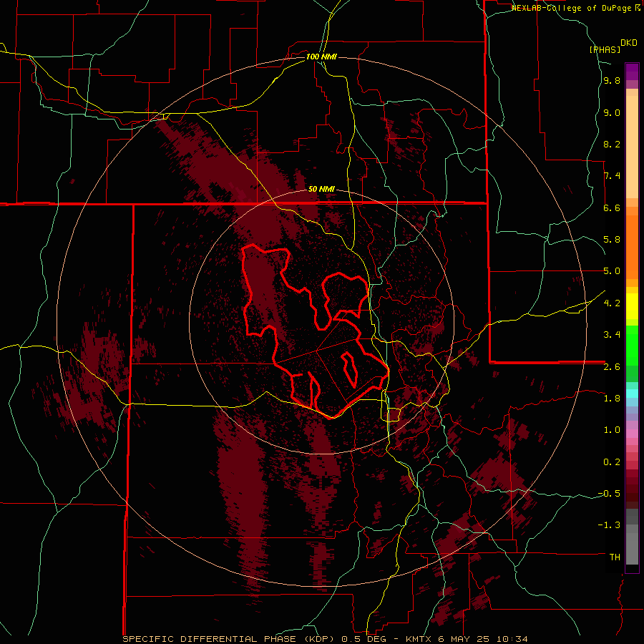Click the 9.0 value on the scale
This screenshot has height=644, width=644.
point(612,113)
